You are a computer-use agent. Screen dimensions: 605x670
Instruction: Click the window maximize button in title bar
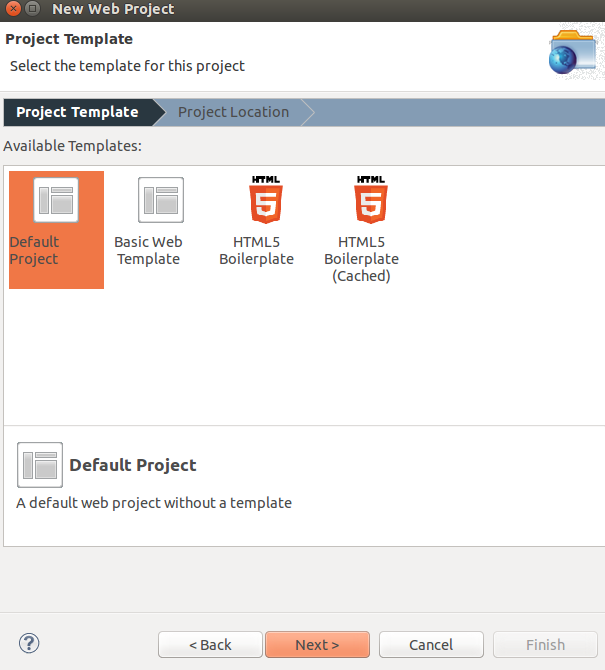coord(32,9)
